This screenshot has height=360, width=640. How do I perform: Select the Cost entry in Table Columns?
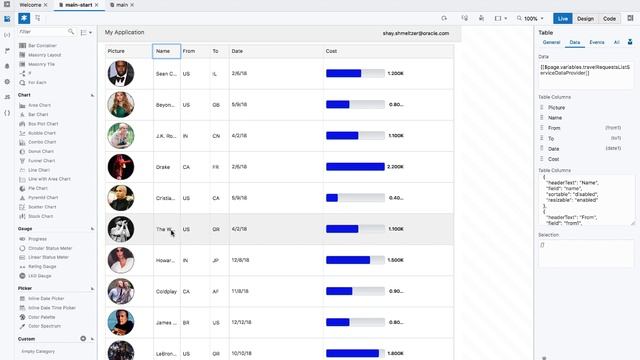point(553,159)
